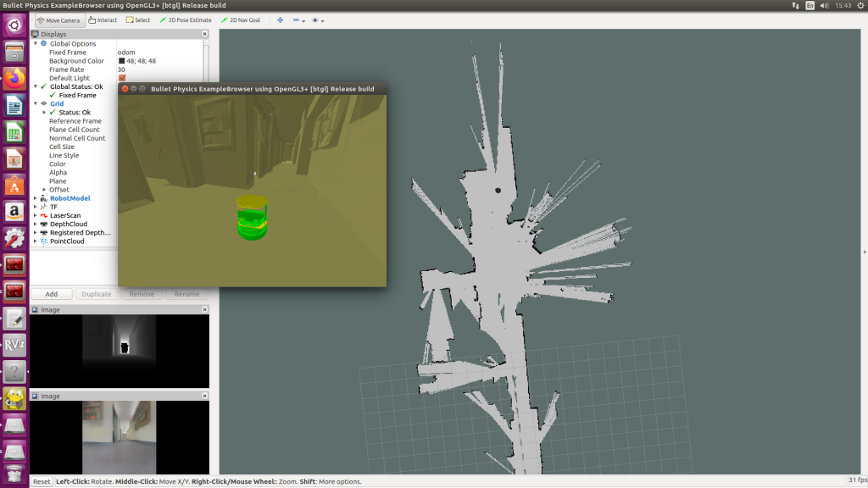This screenshot has width=868, height=488.
Task: Select the TF axes icon
Action: (44, 207)
